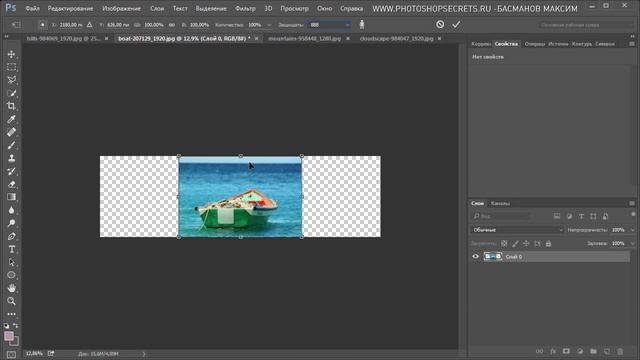The width and height of the screenshot is (640, 360).
Task: Open the Файл menu
Action: coord(32,9)
